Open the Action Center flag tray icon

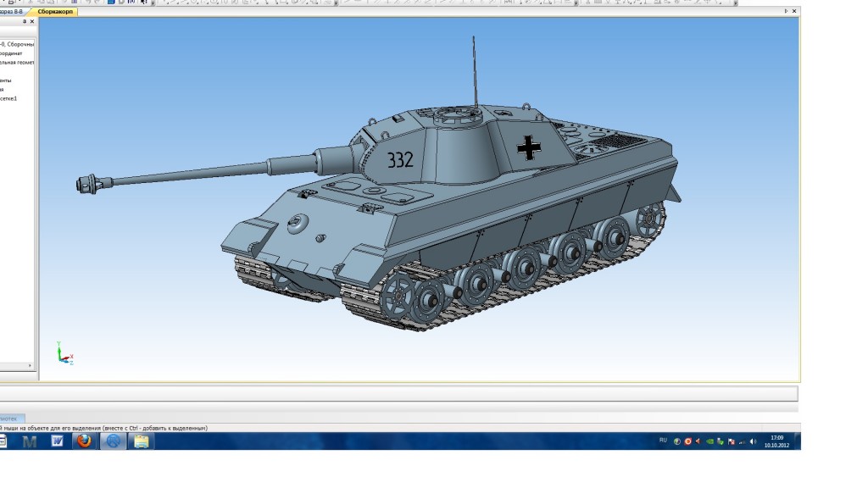732,441
